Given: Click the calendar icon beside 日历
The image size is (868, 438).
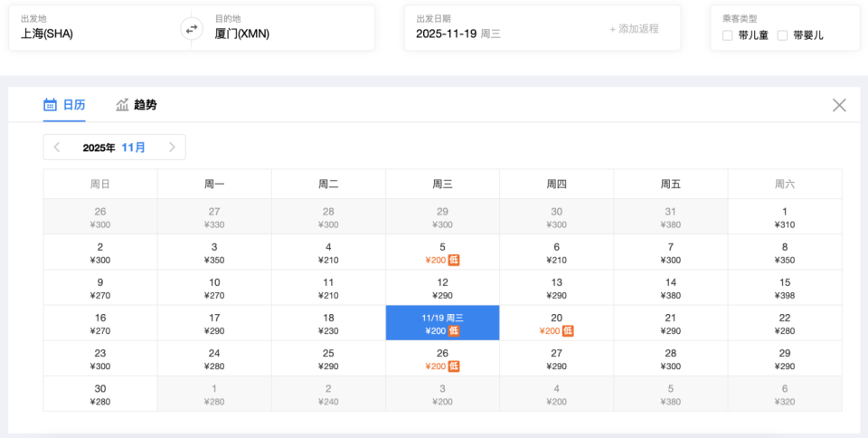Looking at the screenshot, I should (51, 105).
